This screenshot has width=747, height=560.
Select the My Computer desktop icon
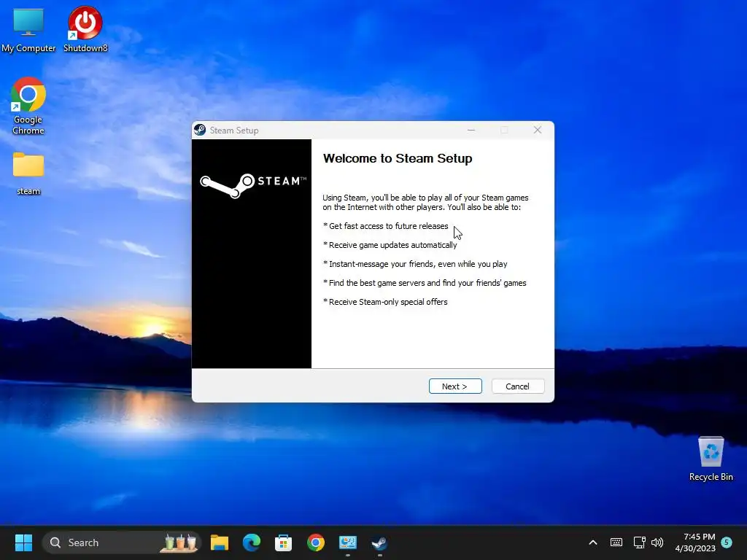click(x=28, y=30)
